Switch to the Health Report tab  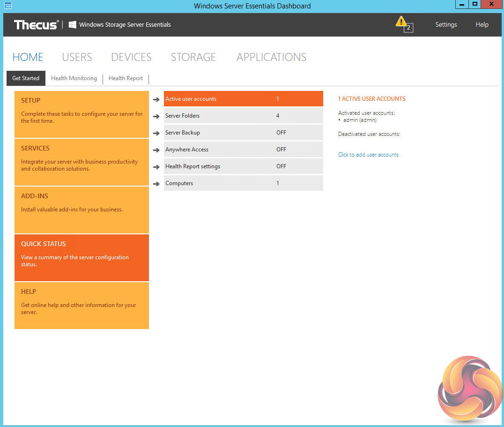[126, 78]
